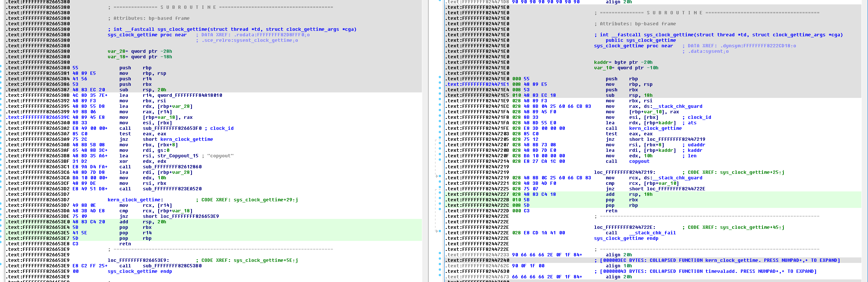This screenshot has width=868, height=282.
Task: Select sys_clock_gettime endp in left pane
Action: pos(140,271)
